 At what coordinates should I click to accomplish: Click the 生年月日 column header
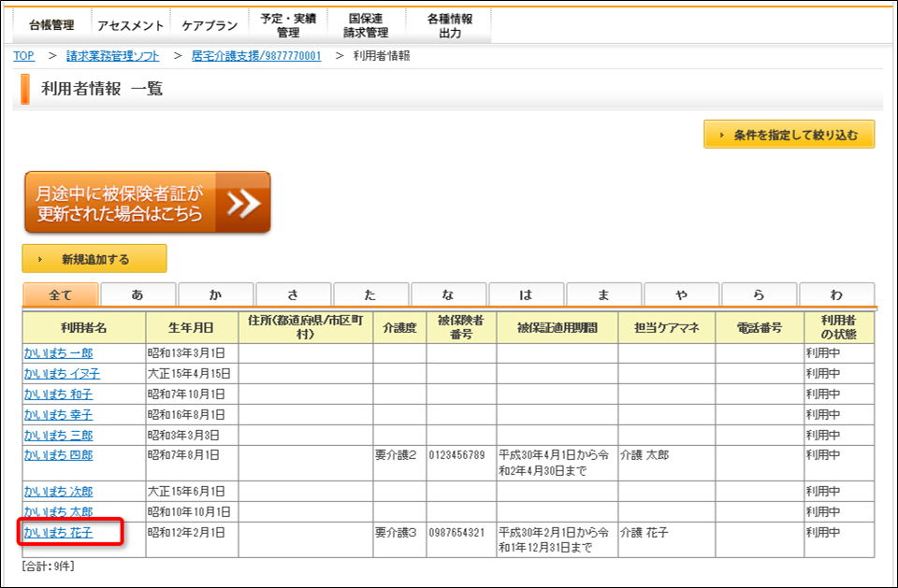click(192, 327)
